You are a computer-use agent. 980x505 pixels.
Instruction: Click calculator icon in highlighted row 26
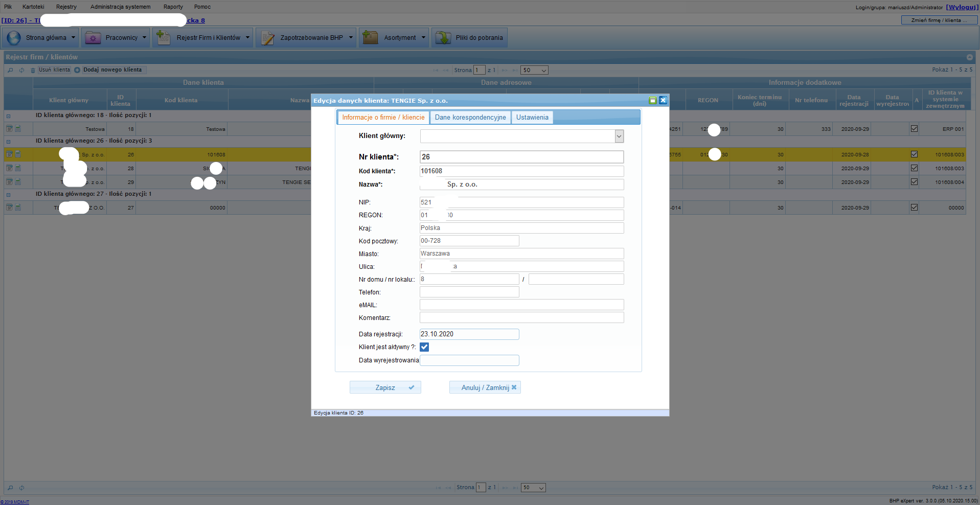(x=18, y=154)
